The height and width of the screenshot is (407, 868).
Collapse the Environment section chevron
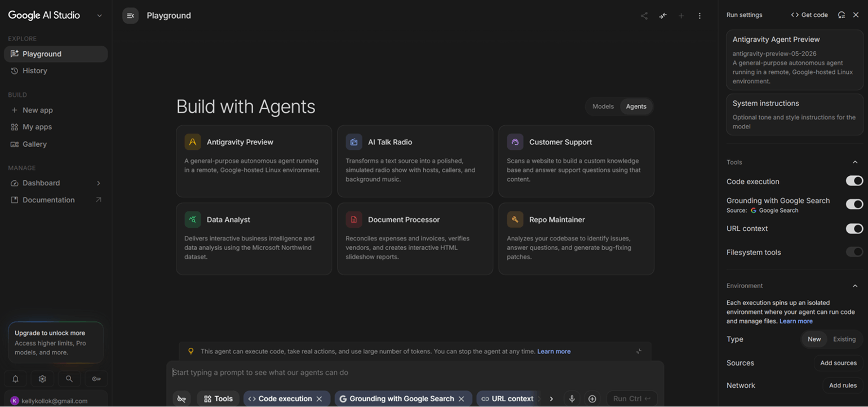[855, 286]
